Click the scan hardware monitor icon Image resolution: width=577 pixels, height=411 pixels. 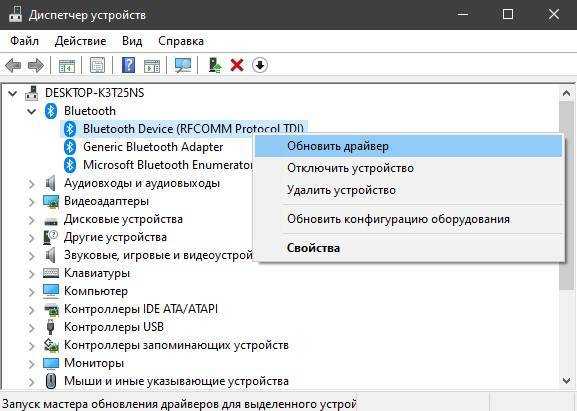point(183,65)
